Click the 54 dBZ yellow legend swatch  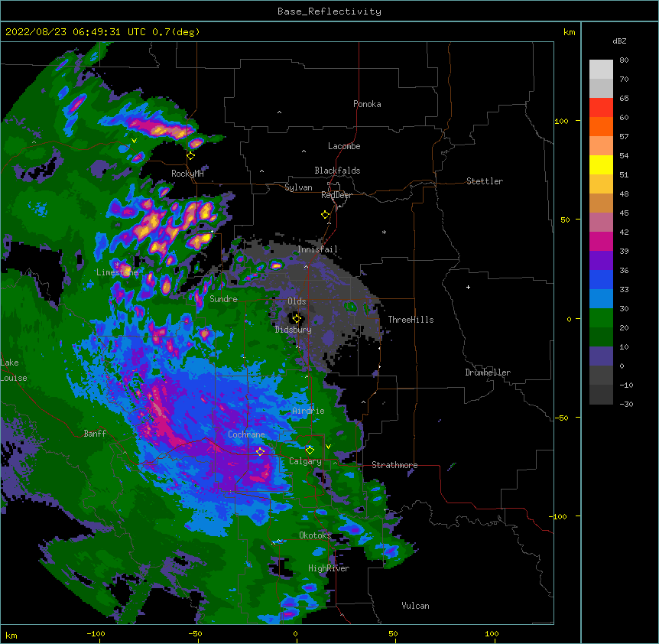pos(601,164)
